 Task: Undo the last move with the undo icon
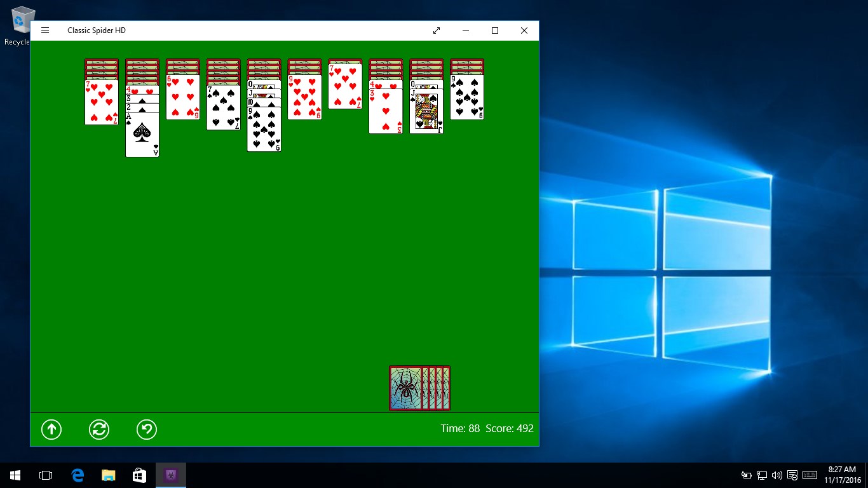(147, 430)
